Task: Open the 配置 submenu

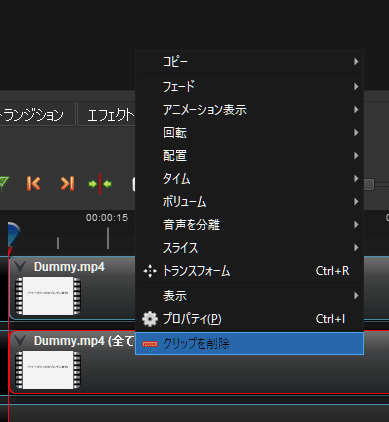Action: pos(249,156)
